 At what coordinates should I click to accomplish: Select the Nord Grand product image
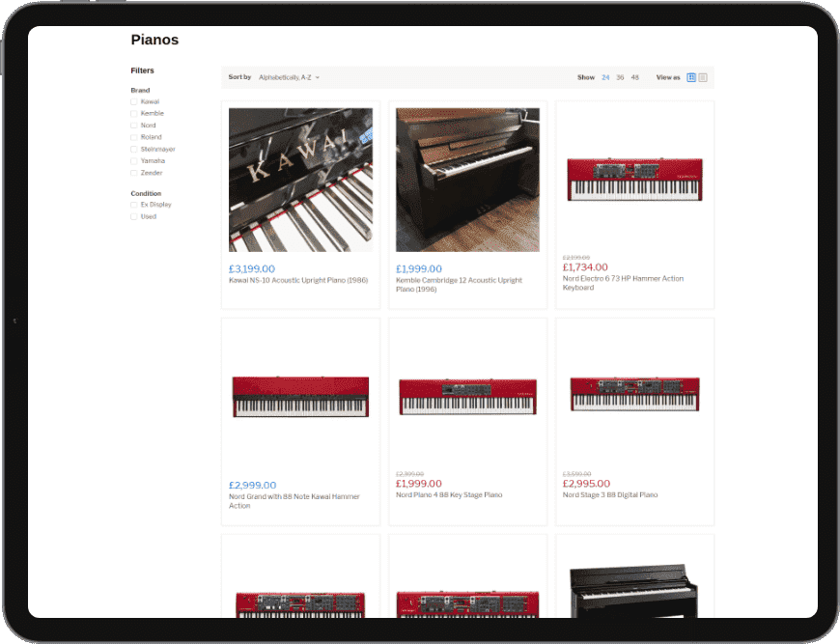300,396
